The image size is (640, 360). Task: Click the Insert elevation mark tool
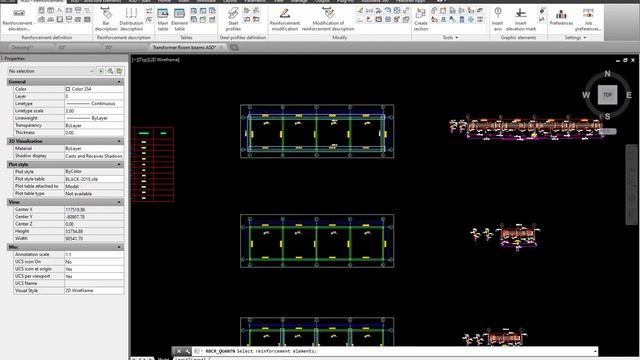click(x=521, y=19)
